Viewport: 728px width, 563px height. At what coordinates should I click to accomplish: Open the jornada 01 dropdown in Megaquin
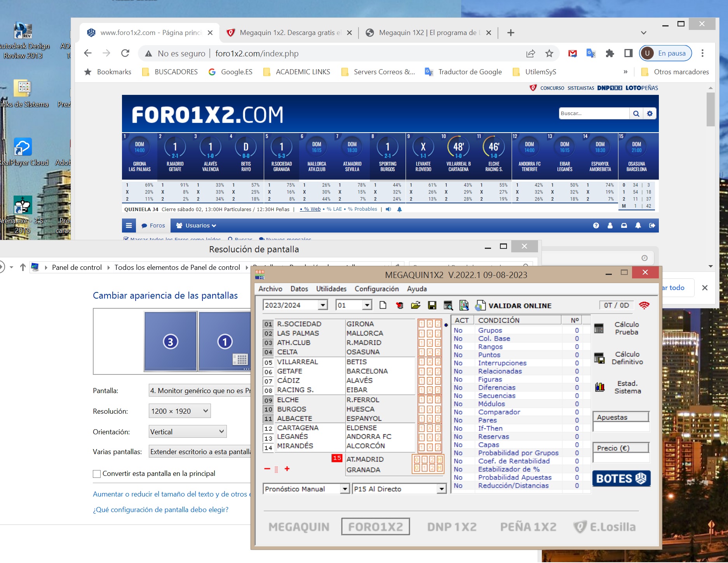[367, 305]
